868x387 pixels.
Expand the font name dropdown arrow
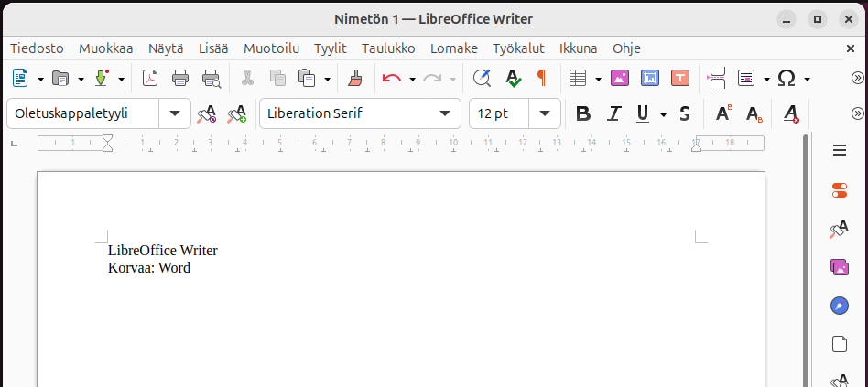coord(445,113)
